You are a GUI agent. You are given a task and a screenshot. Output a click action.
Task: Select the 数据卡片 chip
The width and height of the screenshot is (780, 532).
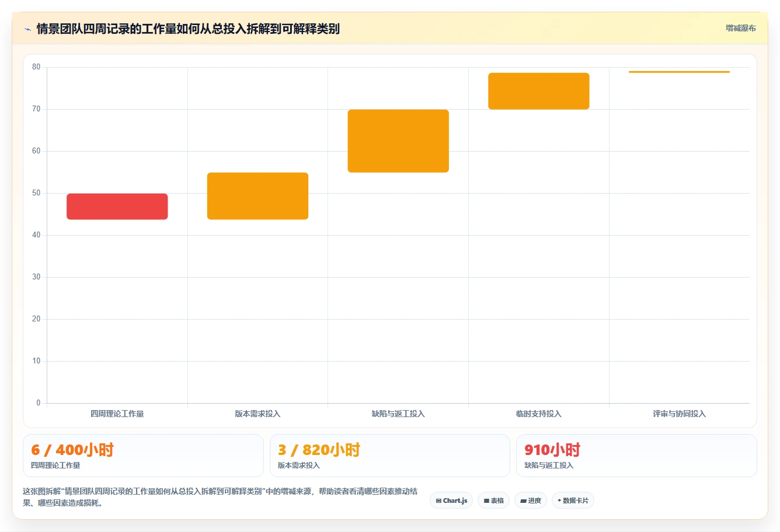tap(573, 501)
